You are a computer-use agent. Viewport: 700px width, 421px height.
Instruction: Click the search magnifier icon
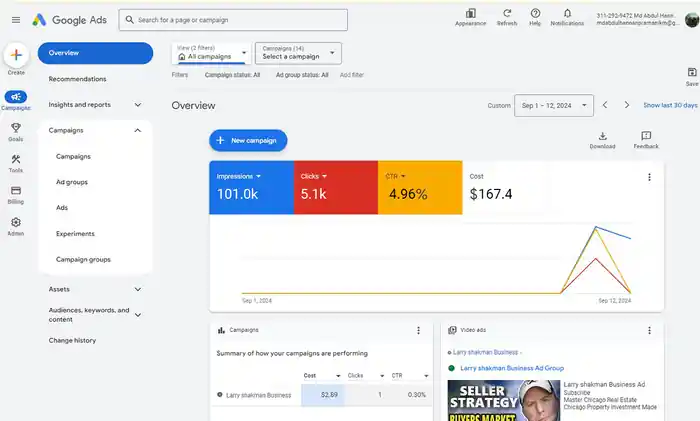click(x=129, y=20)
